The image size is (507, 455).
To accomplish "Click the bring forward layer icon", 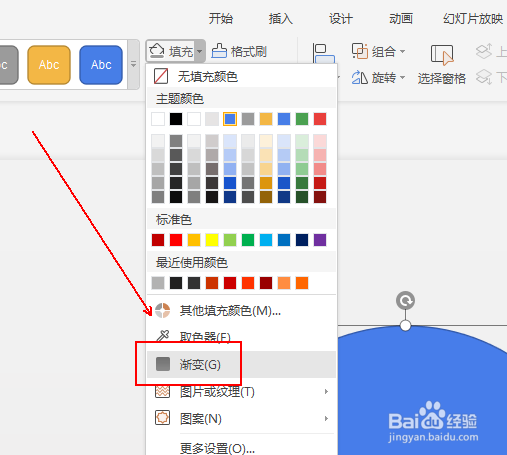I will [x=484, y=51].
